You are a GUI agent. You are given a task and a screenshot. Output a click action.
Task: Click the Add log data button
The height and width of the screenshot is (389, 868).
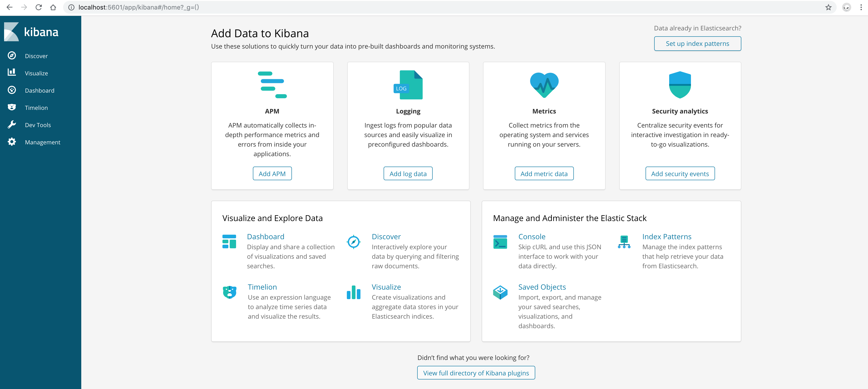(x=408, y=173)
